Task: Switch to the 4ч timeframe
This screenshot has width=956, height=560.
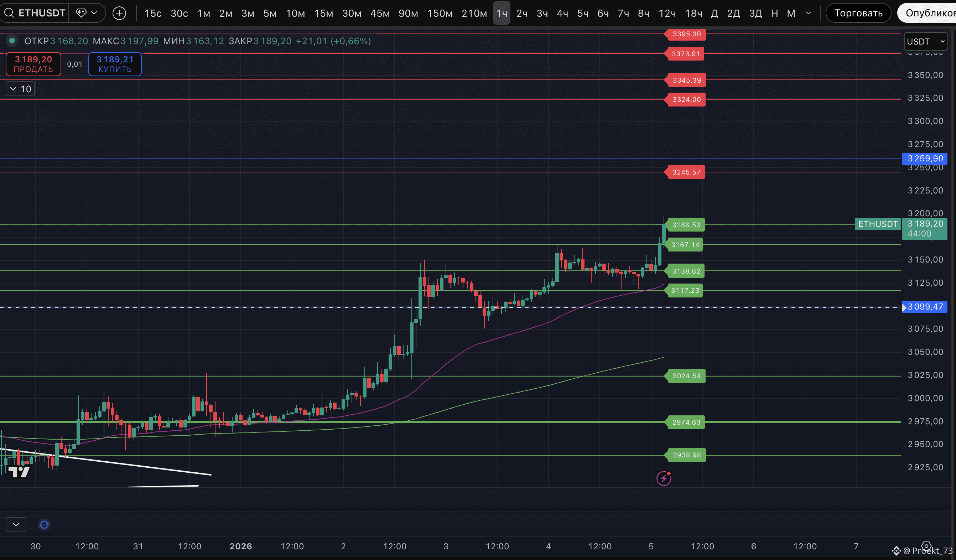Action: click(562, 13)
